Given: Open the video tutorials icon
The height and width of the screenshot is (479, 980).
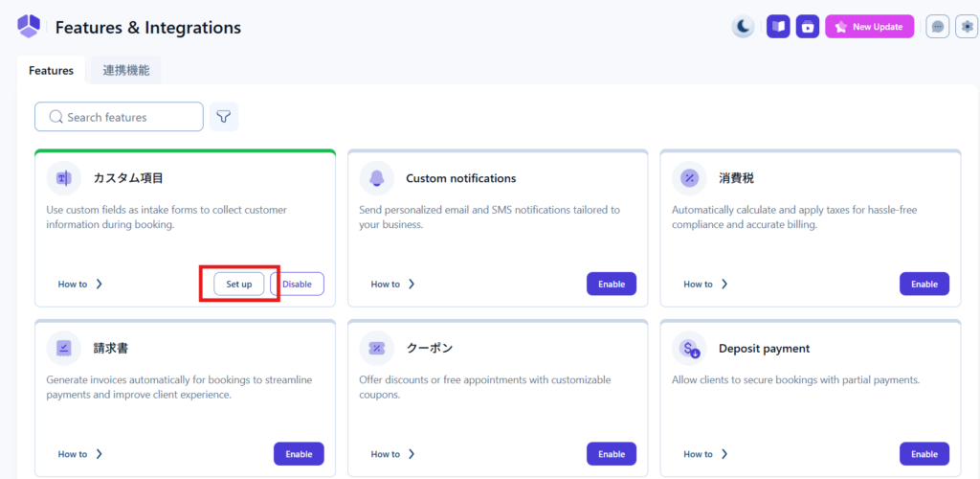Looking at the screenshot, I should click(808, 27).
